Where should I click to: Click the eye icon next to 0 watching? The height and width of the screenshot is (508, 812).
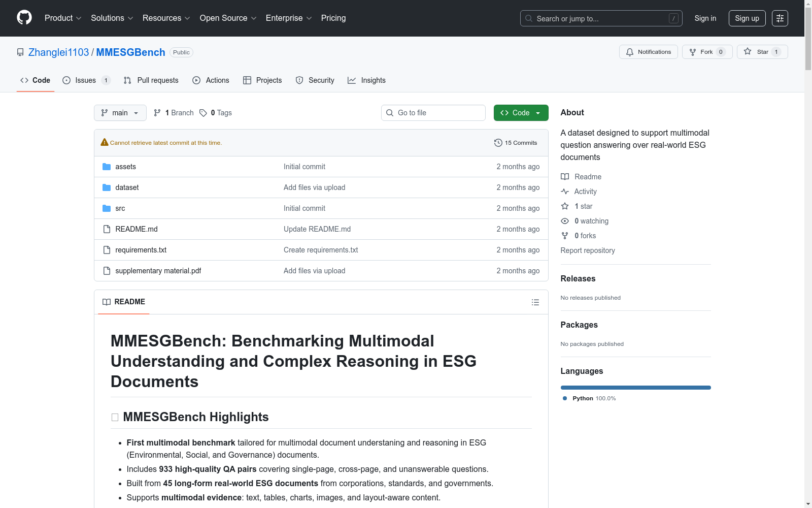(565, 221)
